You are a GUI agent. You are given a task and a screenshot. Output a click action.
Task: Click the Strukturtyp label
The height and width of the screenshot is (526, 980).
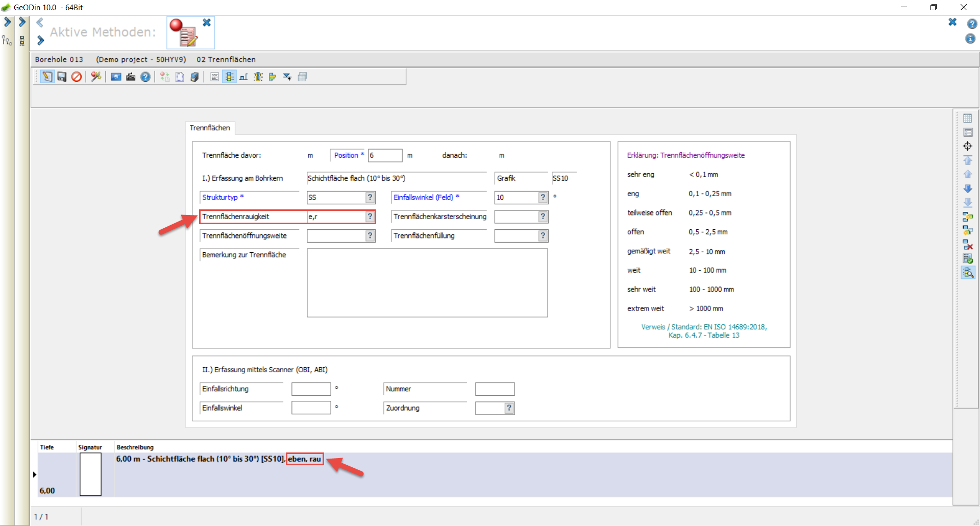pyautogui.click(x=223, y=197)
